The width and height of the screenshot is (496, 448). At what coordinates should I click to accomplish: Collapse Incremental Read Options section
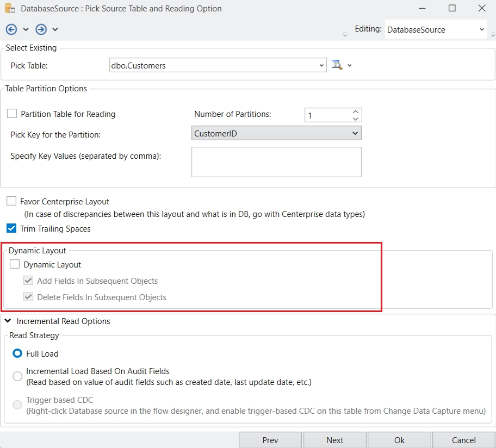(x=8, y=321)
